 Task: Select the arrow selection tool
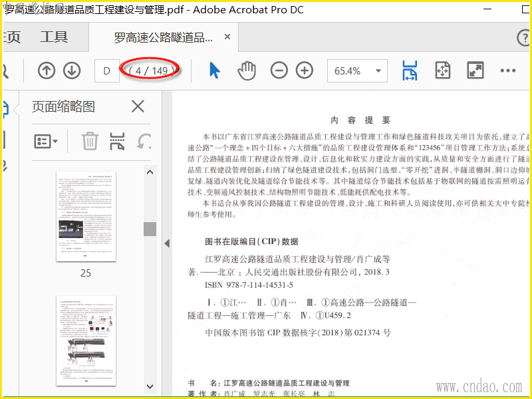(x=214, y=70)
